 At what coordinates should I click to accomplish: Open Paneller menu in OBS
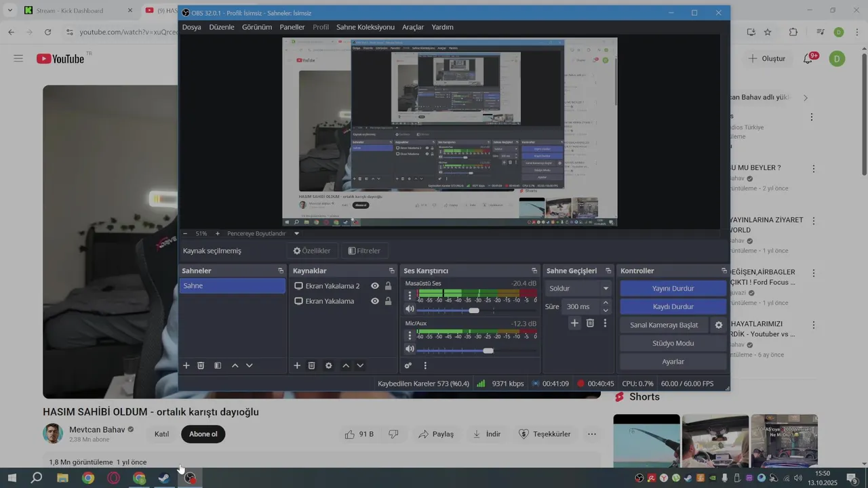pyautogui.click(x=292, y=27)
